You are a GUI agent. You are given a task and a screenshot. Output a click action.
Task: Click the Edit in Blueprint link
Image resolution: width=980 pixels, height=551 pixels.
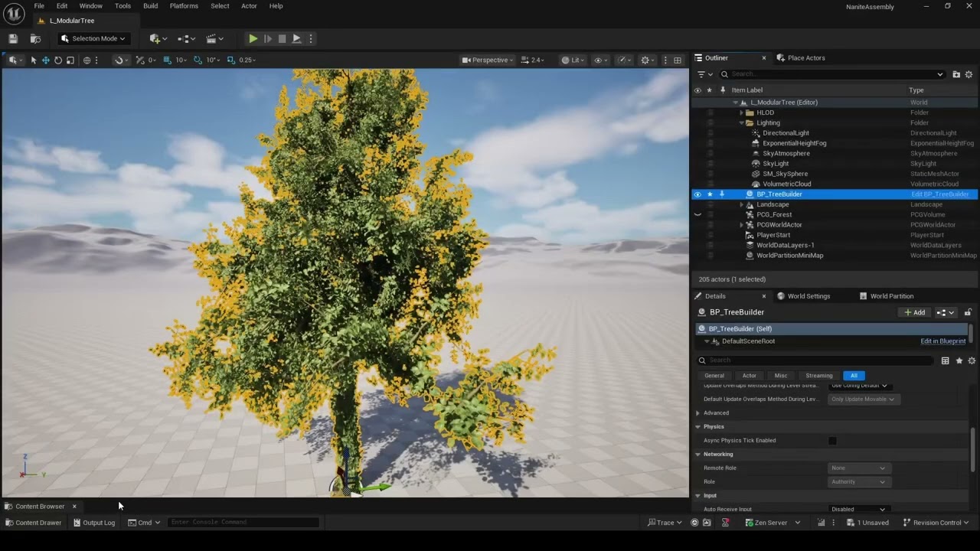[x=942, y=341]
